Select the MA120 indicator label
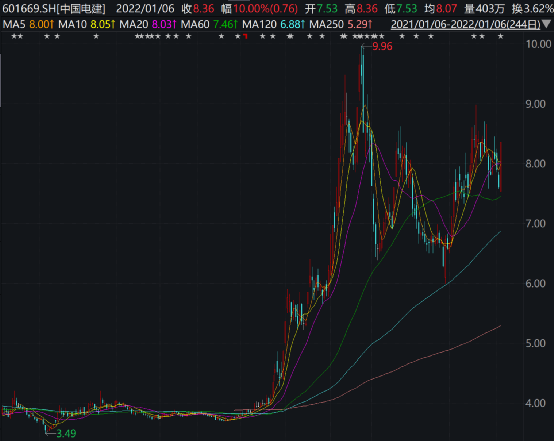554x441 pixels. pyautogui.click(x=259, y=24)
